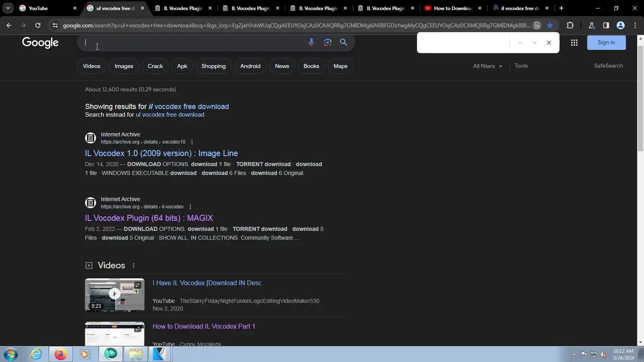This screenshot has width=644, height=362.
Task: Start voice search with microphone icon
Action: pyautogui.click(x=311, y=42)
